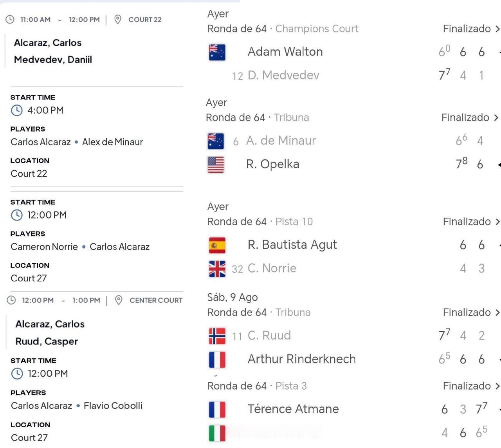Viewport: 501px width, 448px height.
Task: Click the USA flag beside R. Opelka
Action: click(216, 164)
